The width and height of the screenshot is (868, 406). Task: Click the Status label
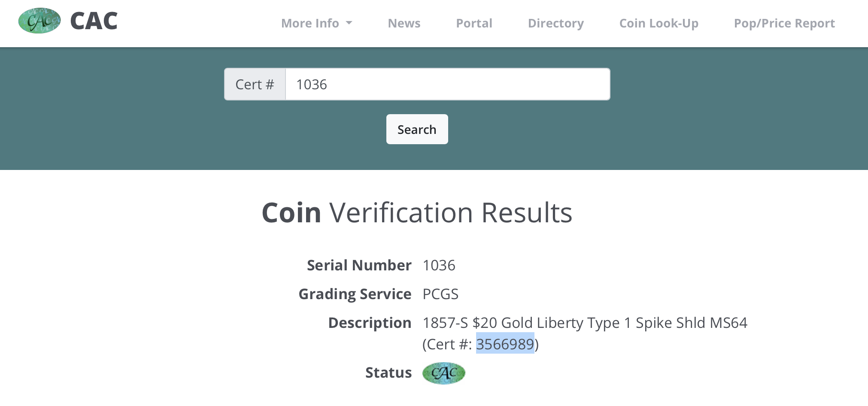coord(388,373)
